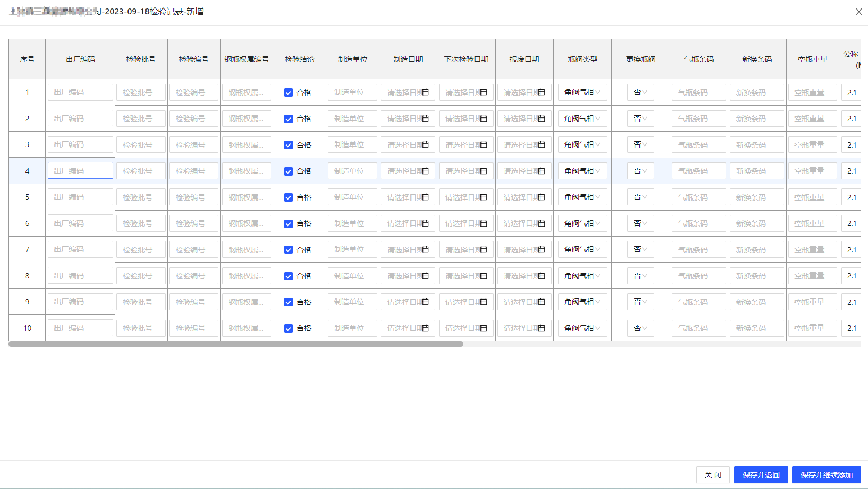This screenshot has height=489, width=868.
Task: Uncheck 合格 checkbox in row 2
Action: click(x=288, y=119)
